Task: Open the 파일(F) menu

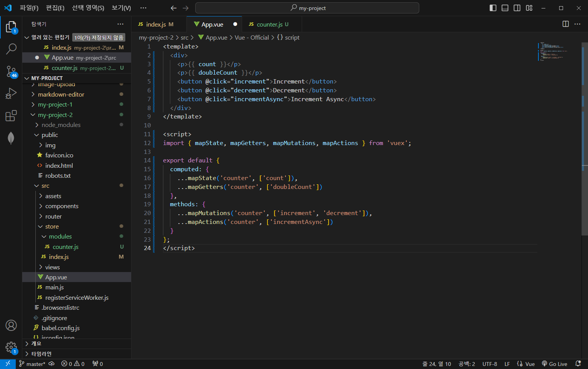Action: (x=29, y=8)
